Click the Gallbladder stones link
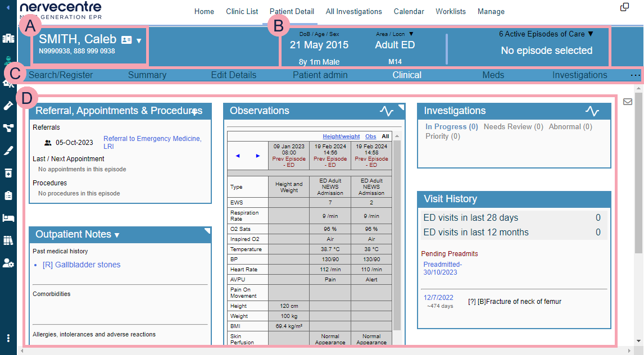 point(81,265)
